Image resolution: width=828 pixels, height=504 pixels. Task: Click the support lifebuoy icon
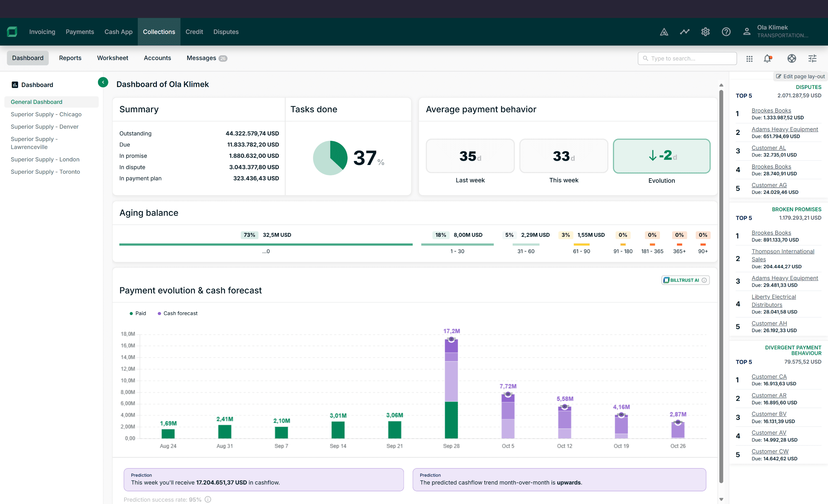tap(791, 59)
